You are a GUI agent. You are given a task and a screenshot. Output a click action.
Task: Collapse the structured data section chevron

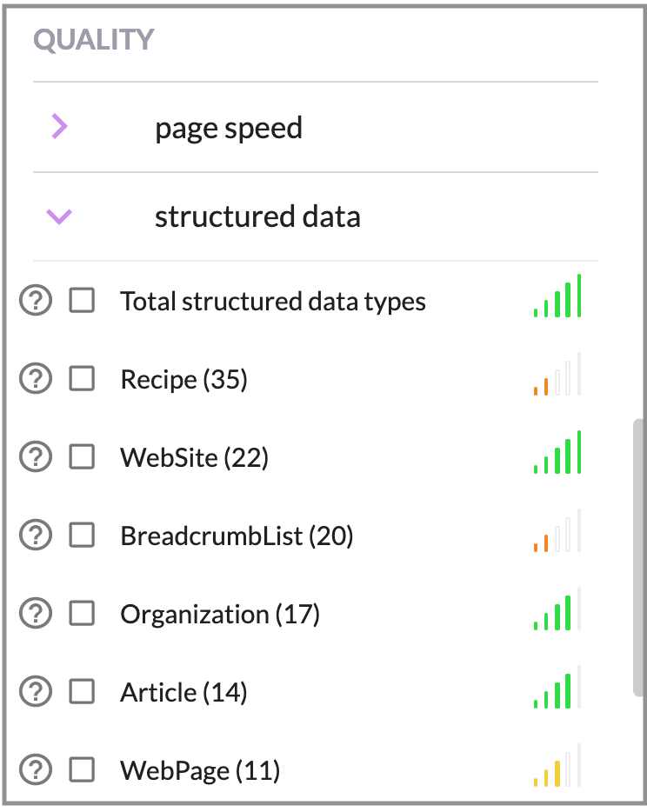click(x=59, y=216)
